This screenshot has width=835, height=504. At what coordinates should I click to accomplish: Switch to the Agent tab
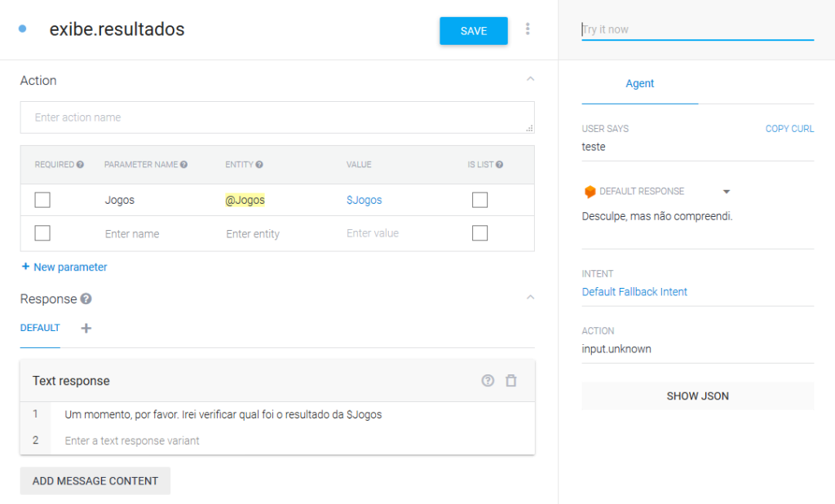point(639,84)
